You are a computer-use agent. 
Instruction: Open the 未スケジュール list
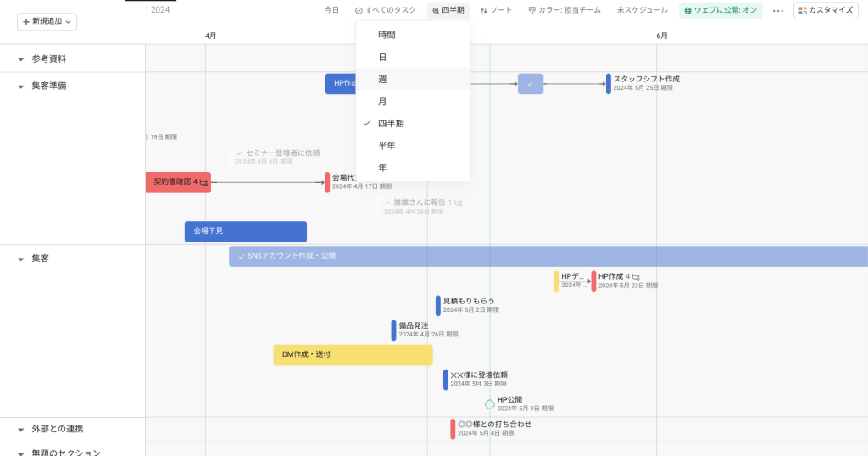coord(643,10)
